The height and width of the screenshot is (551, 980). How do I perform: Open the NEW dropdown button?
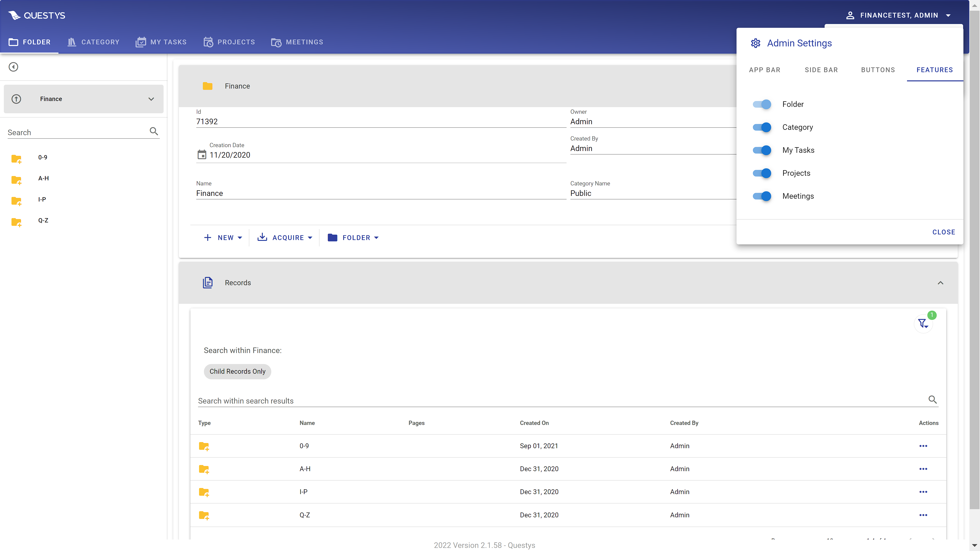[223, 238]
